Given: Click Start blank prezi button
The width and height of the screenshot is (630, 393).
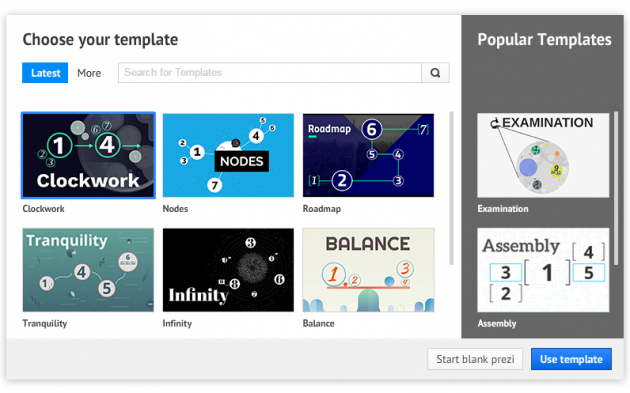Looking at the screenshot, I should 475,359.
